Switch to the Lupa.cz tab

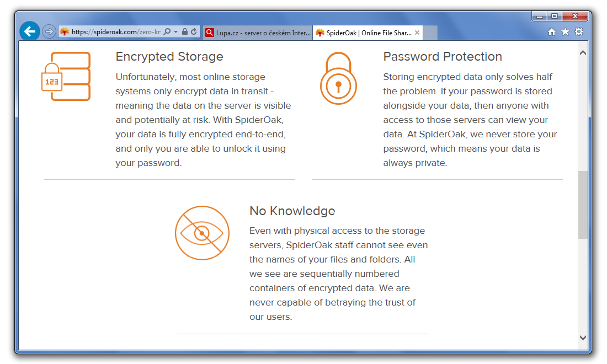(257, 33)
